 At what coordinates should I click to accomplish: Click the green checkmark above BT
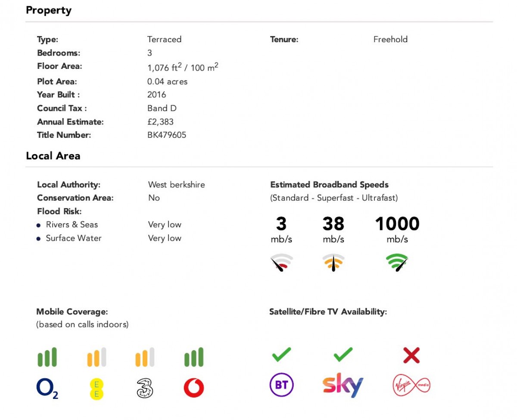(x=281, y=355)
